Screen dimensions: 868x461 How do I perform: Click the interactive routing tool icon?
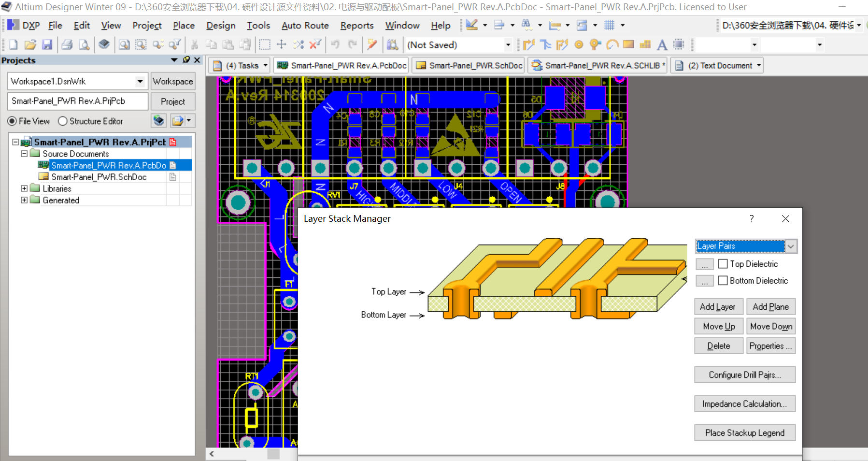tap(528, 45)
